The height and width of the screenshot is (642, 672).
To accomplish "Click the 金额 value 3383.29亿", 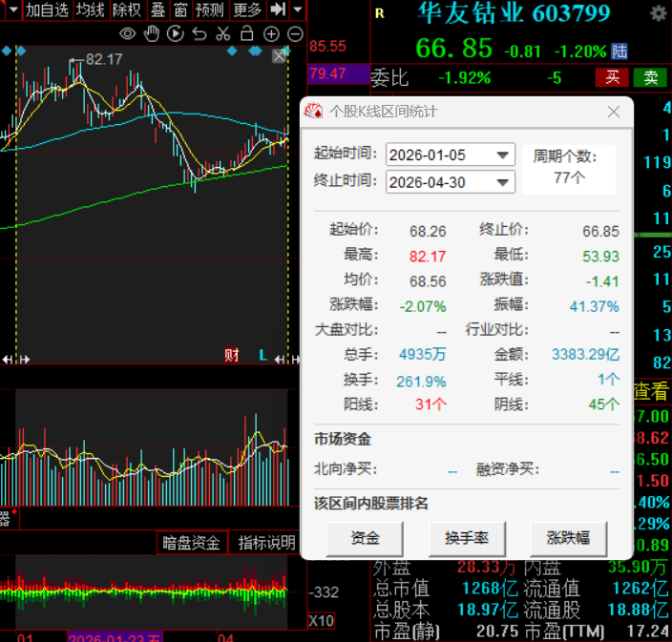I will tap(585, 354).
